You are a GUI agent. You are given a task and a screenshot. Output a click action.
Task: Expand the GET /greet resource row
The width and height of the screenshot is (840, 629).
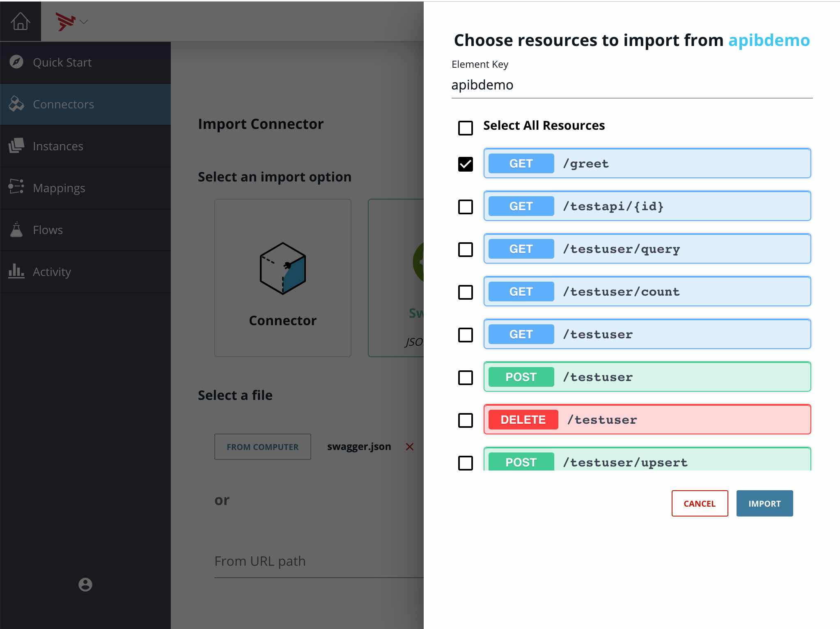[647, 163]
